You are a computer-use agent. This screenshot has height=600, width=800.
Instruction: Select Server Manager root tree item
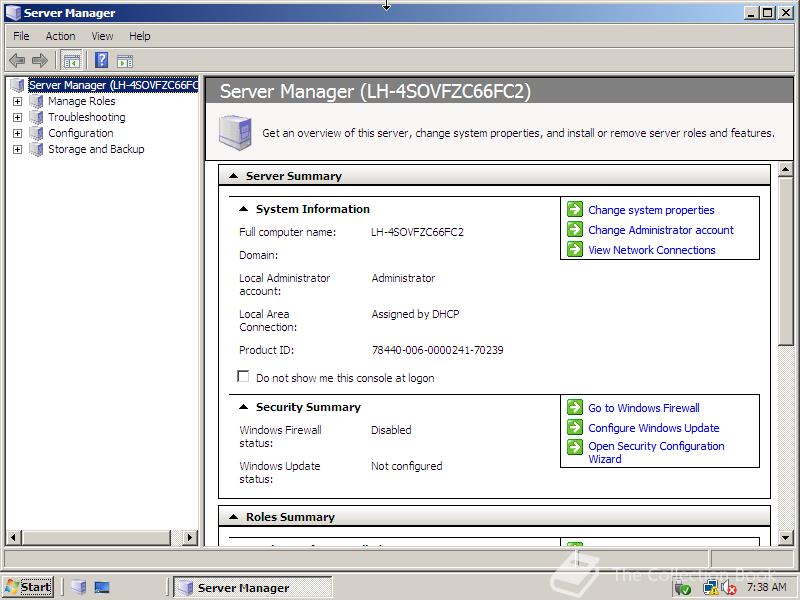tap(113, 85)
